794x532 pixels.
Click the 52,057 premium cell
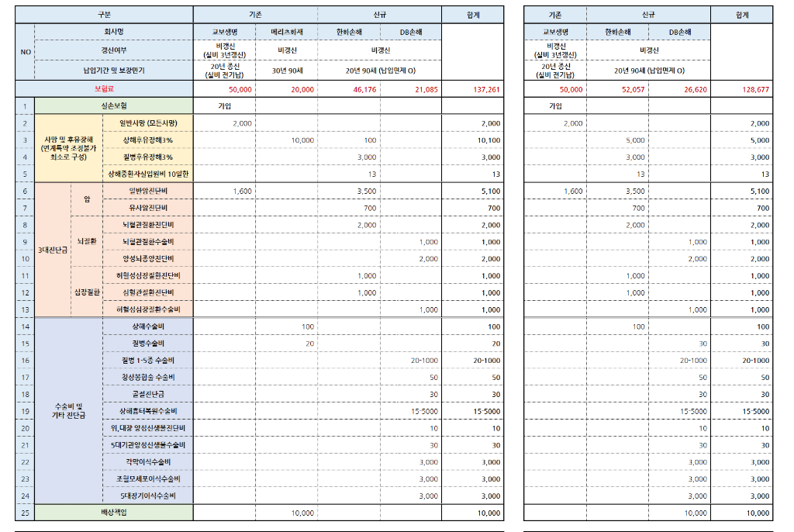coord(617,89)
